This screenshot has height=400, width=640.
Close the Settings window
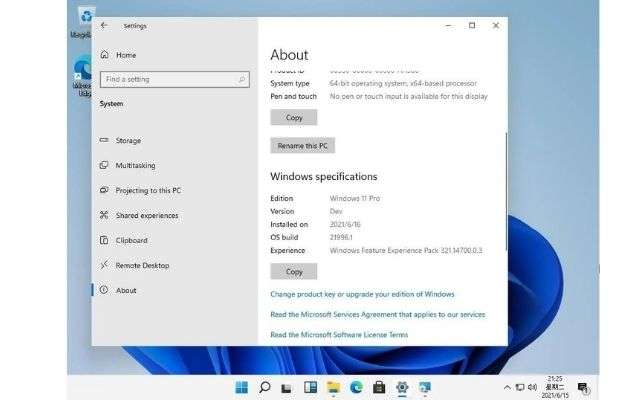pyautogui.click(x=496, y=25)
